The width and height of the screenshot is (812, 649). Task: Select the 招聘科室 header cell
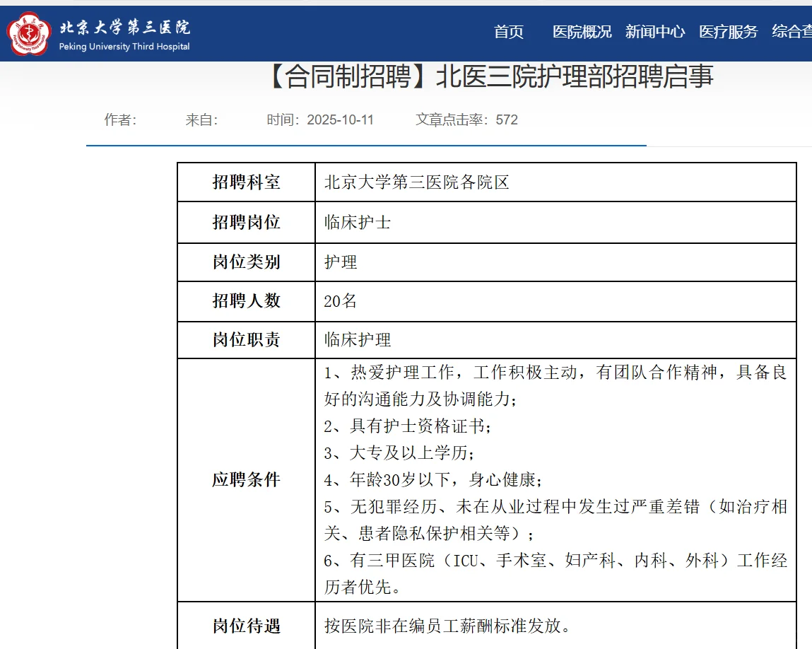coord(246,182)
